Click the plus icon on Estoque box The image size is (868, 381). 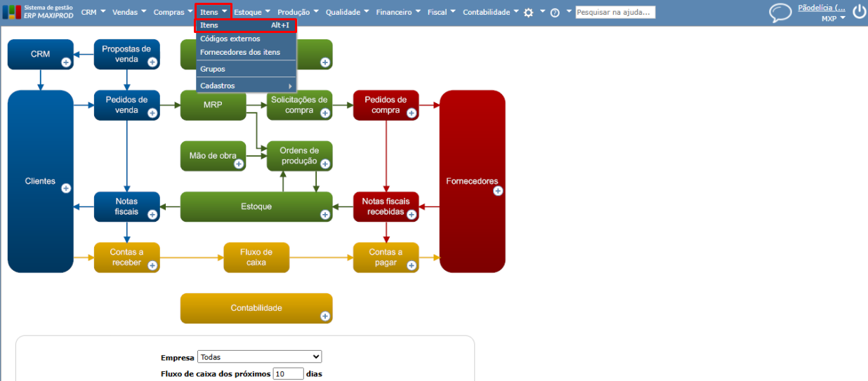325,214
